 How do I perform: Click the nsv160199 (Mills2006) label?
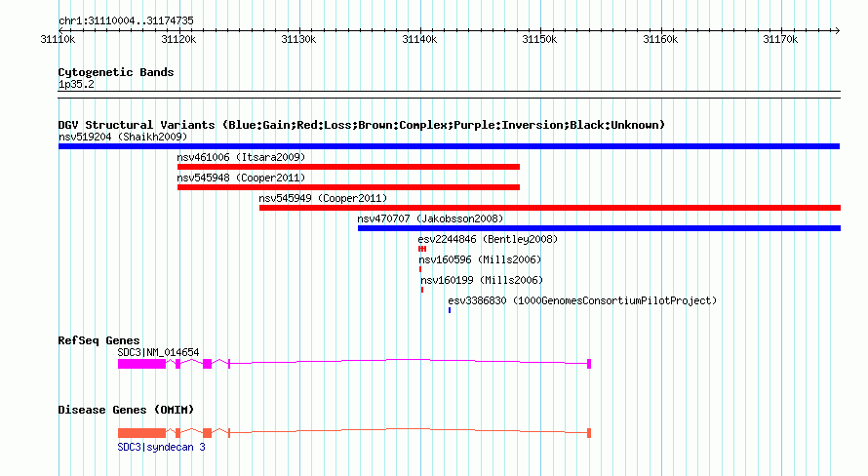(x=482, y=280)
